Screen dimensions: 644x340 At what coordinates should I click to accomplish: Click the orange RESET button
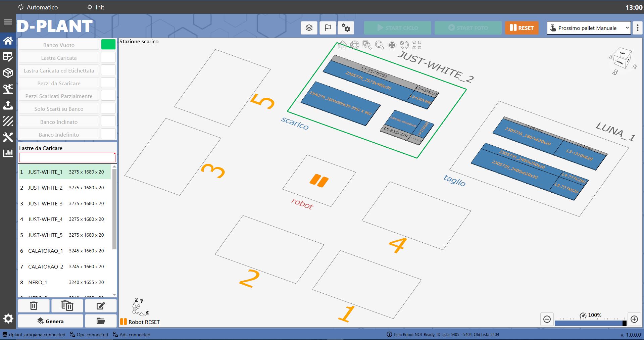click(522, 28)
